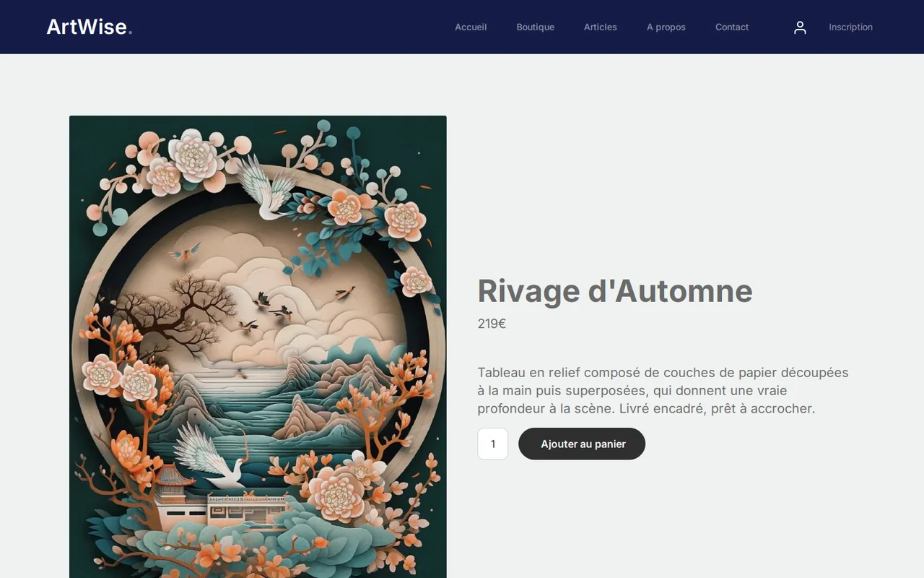Click the product description paragraph
The width and height of the screenshot is (924, 578).
663,390
